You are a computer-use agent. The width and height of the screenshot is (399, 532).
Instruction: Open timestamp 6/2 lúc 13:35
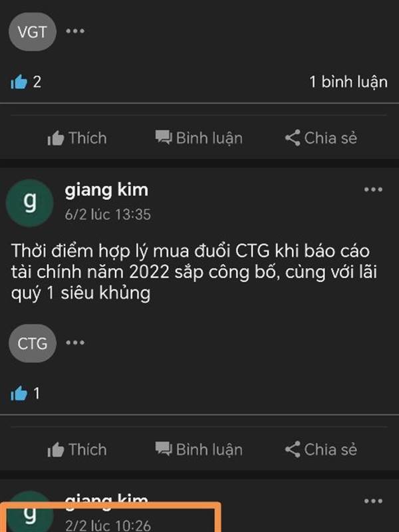[108, 214]
